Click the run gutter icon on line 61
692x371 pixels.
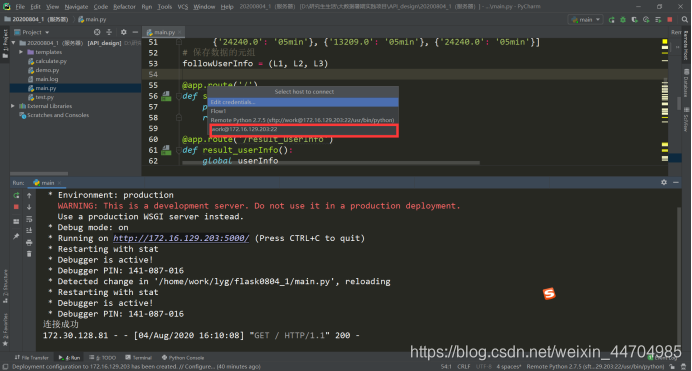166,150
